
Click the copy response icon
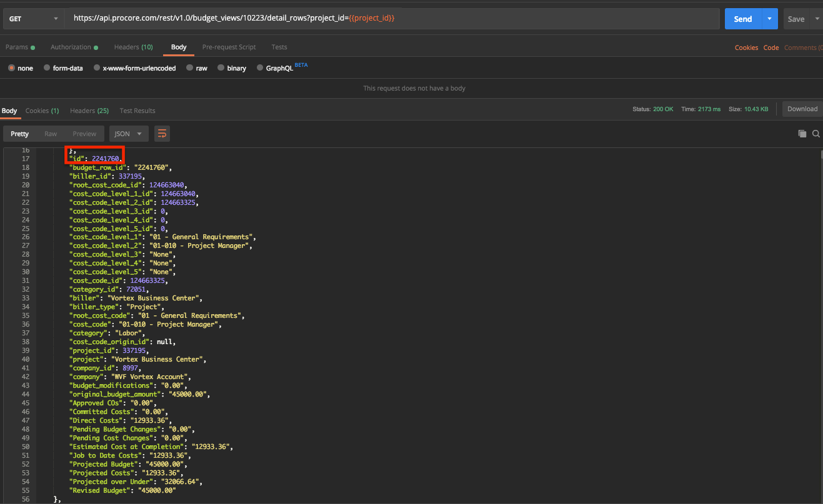click(x=802, y=134)
